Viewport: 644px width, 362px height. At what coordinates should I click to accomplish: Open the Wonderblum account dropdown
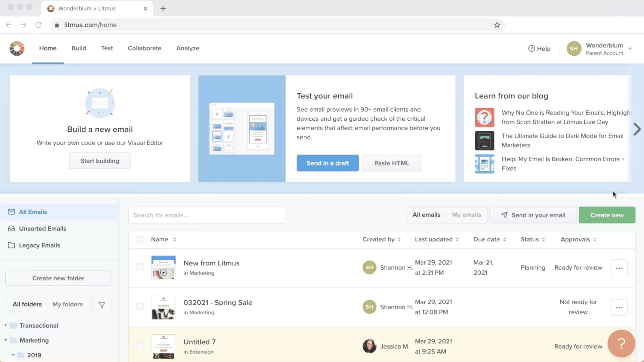coord(630,48)
